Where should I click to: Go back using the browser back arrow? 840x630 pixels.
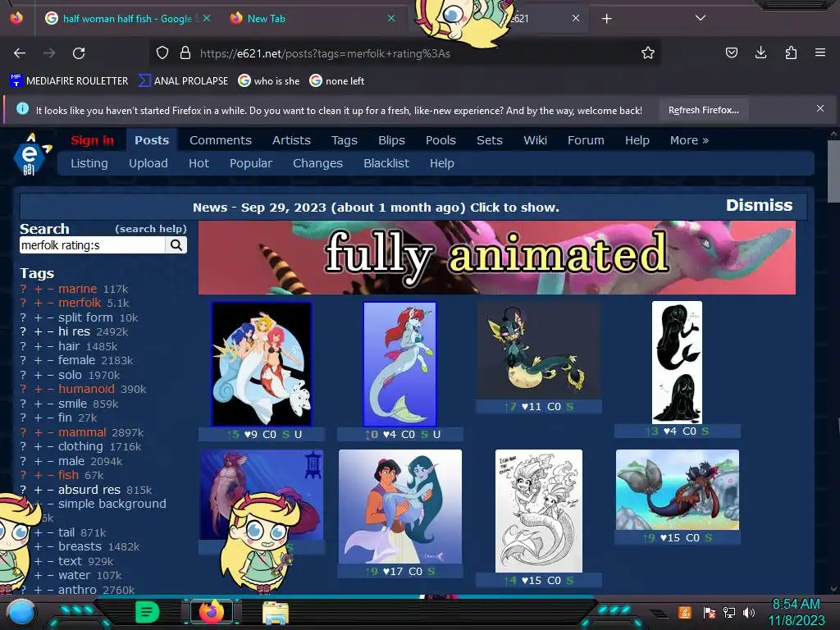point(20,53)
